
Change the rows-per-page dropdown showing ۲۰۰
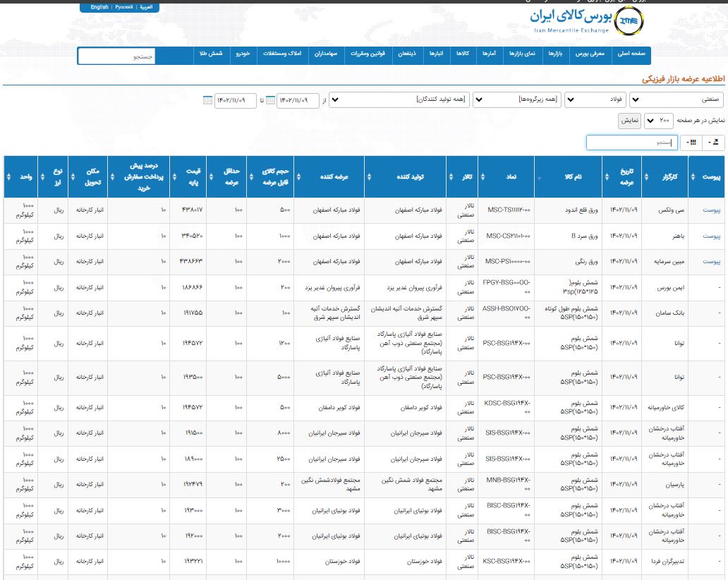pyautogui.click(x=658, y=121)
